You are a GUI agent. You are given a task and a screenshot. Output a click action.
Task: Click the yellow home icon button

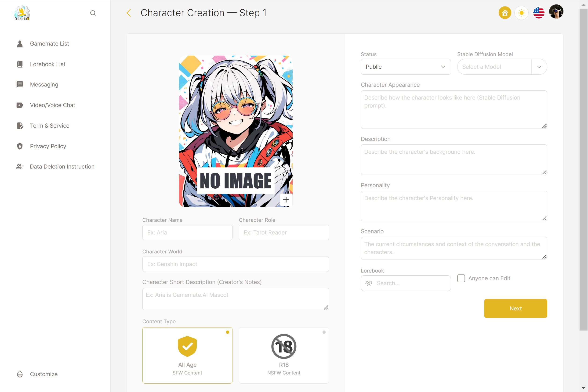pyautogui.click(x=505, y=13)
